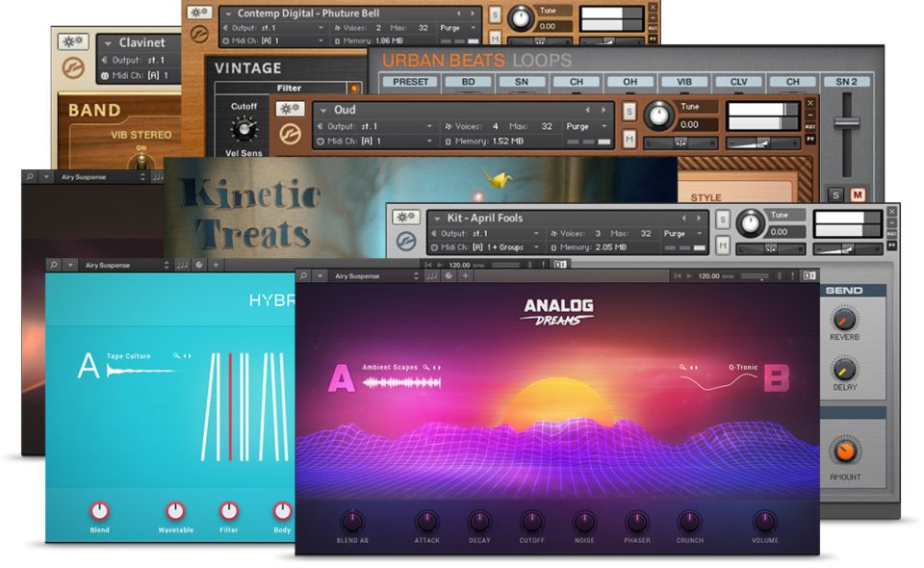Click the Cutoff knob in Analog Dreams
924x568 pixels.
531,522
